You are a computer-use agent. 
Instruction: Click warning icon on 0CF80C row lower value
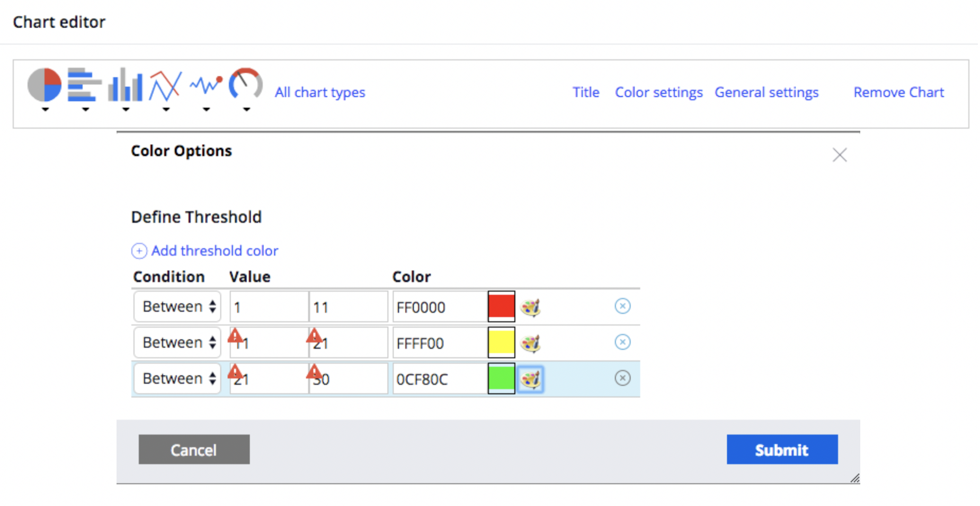(235, 372)
